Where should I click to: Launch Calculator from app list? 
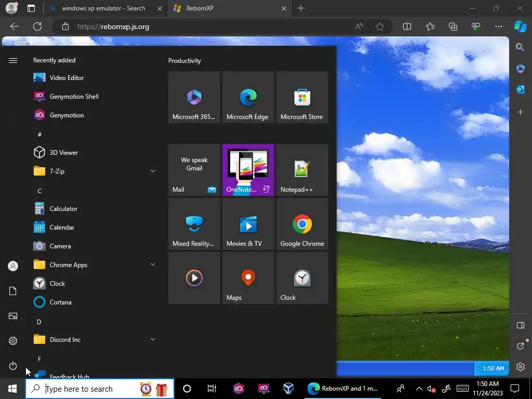click(94, 209)
